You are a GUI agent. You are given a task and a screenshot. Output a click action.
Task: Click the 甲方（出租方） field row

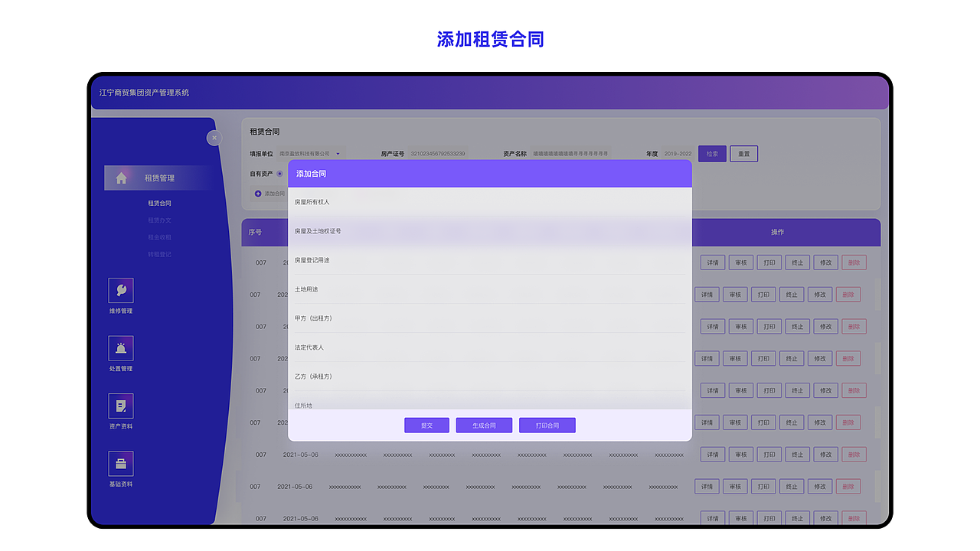click(x=490, y=318)
